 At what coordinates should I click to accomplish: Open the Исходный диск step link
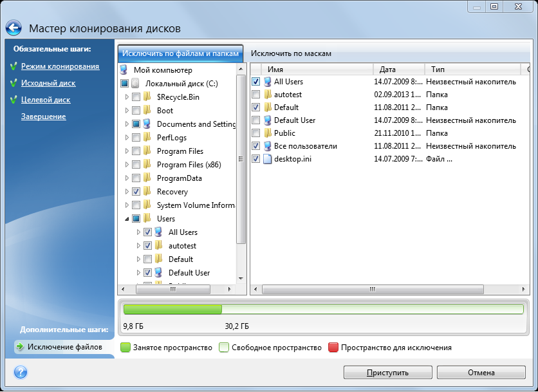[48, 83]
